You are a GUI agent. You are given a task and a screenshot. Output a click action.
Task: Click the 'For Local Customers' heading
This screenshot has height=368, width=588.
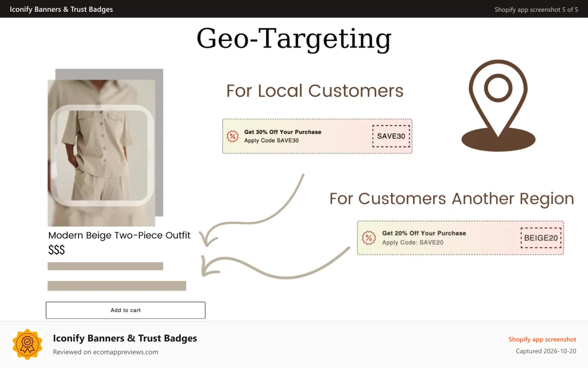(x=315, y=91)
